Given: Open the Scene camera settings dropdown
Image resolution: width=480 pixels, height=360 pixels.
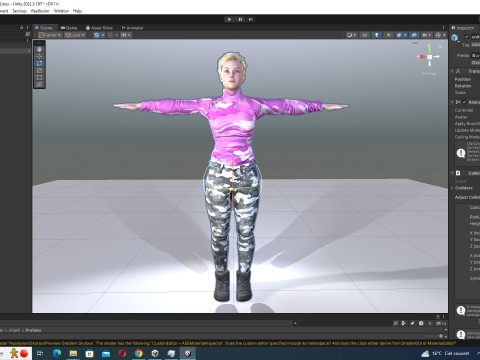Looking at the screenshot, I should pos(426,35).
